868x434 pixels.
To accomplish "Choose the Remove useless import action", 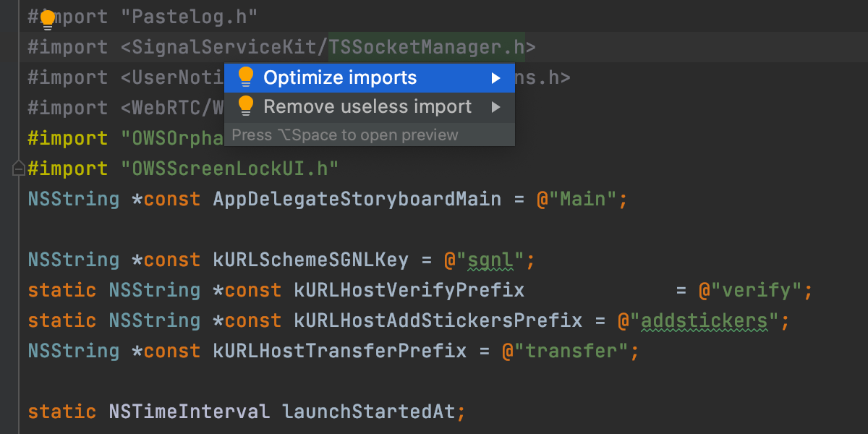I will tap(367, 107).
